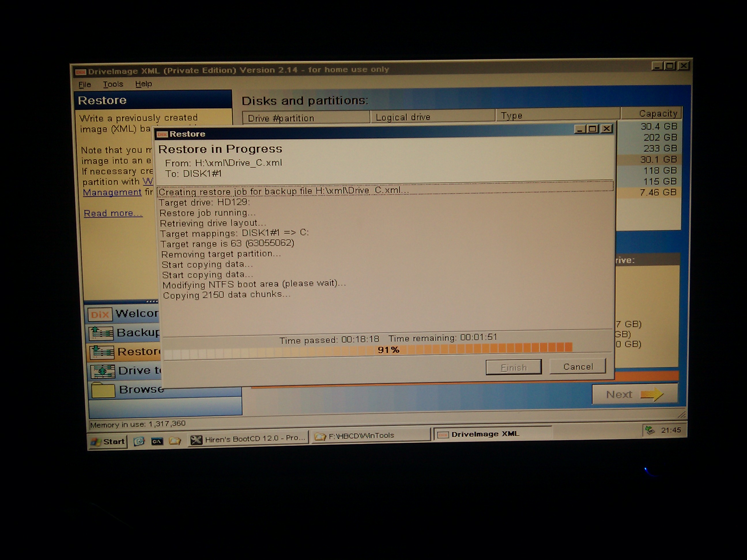Click the Restore dialog title bar icon
This screenshot has width=747, height=560.
[162, 134]
